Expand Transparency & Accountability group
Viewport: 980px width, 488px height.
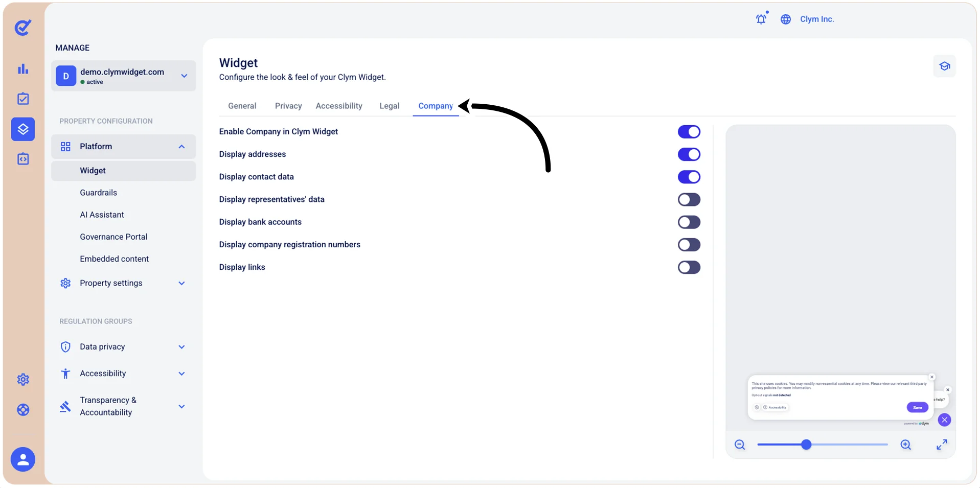(123, 406)
